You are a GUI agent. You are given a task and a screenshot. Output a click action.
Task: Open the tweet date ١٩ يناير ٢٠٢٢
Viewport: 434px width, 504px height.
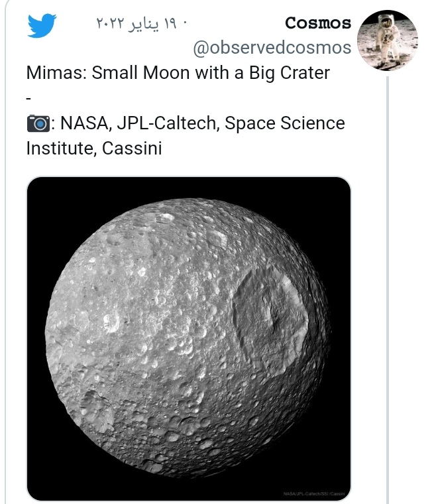coord(137,23)
